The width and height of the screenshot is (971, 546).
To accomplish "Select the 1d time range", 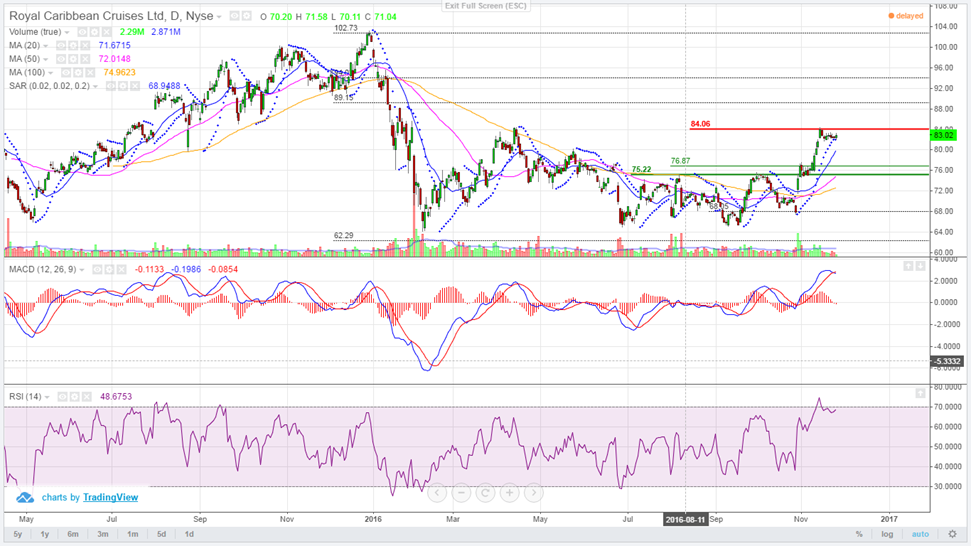I will 189,534.
